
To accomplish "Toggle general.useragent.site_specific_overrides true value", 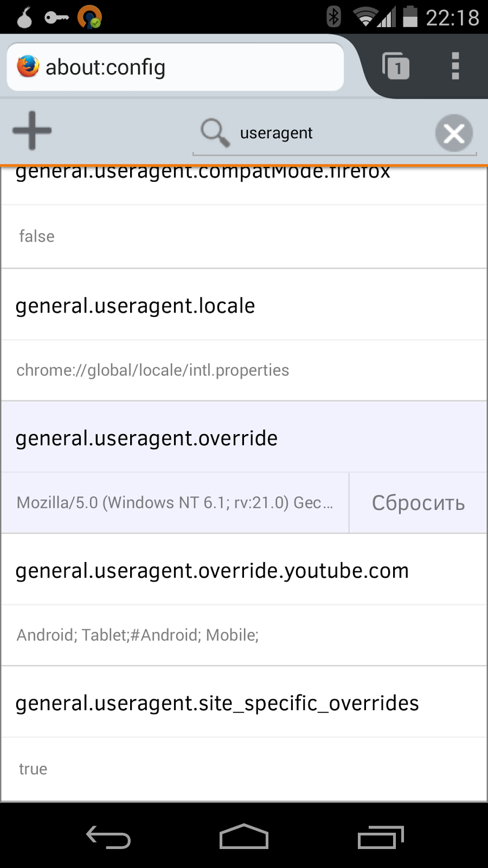I will pyautogui.click(x=244, y=769).
